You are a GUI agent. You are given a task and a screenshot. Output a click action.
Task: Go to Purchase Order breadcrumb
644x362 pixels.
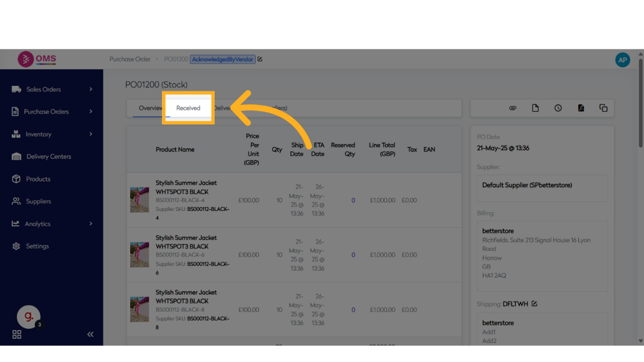coord(130,59)
